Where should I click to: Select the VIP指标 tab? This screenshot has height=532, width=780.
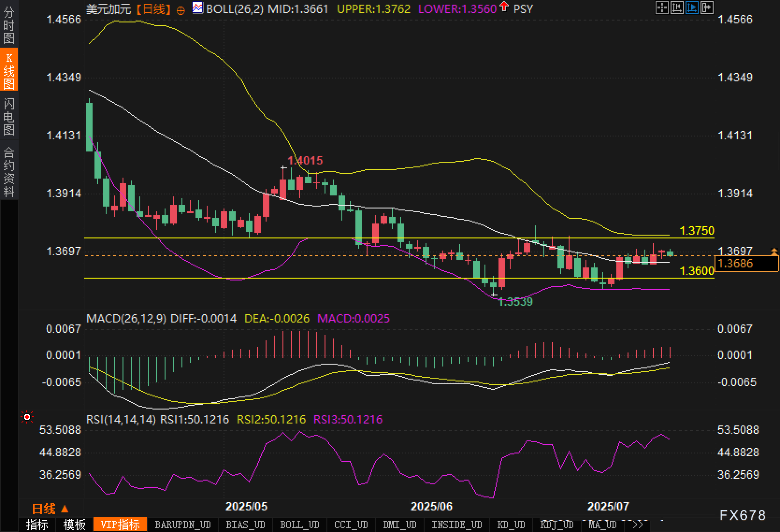tap(120, 525)
